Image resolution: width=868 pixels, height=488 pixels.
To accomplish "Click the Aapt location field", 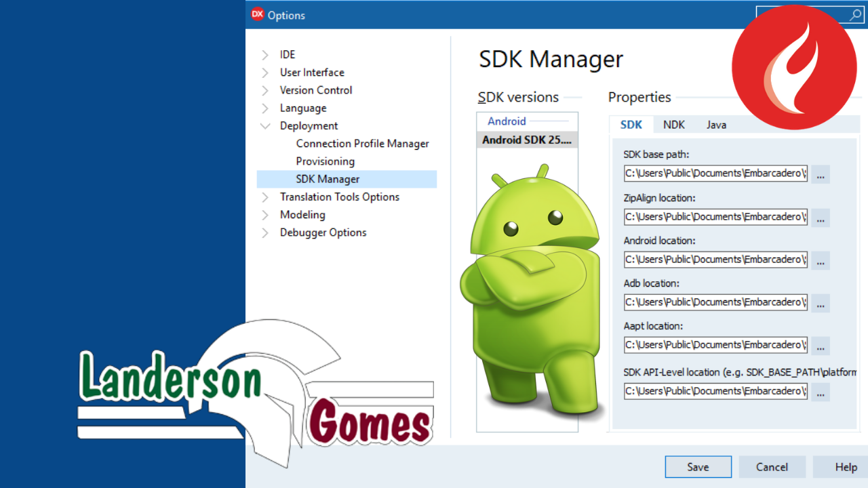I will 716,345.
